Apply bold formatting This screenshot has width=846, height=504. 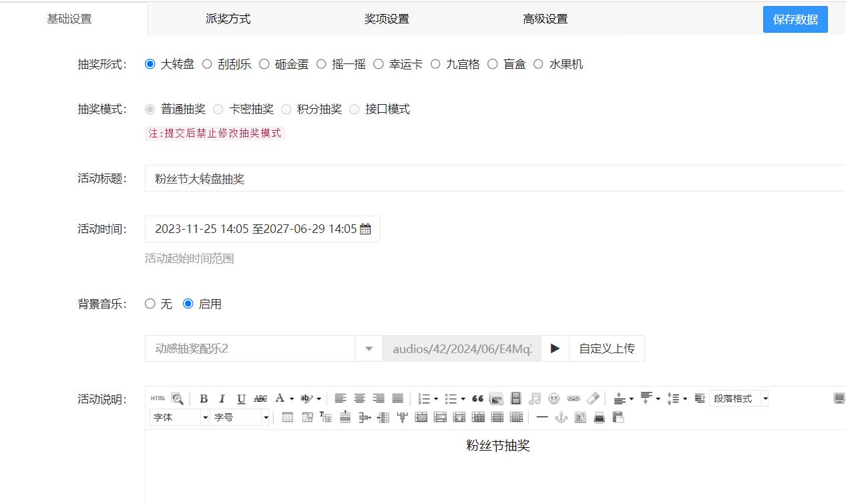click(204, 399)
